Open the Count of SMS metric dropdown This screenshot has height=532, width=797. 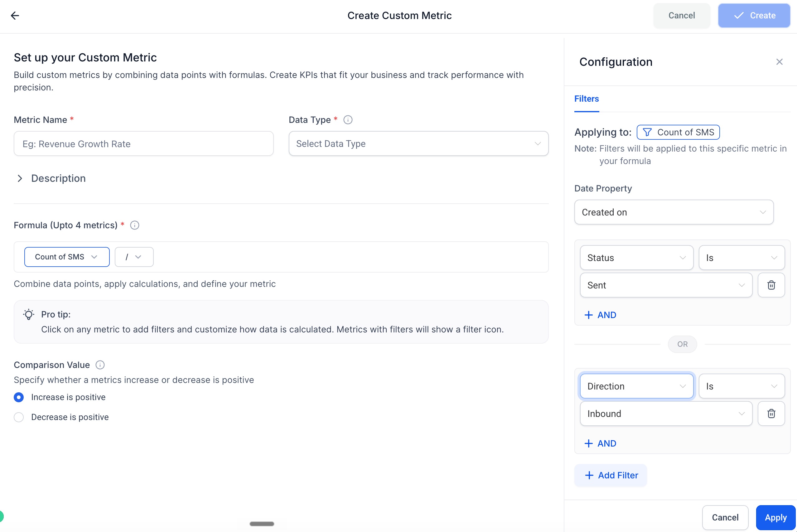tap(67, 257)
